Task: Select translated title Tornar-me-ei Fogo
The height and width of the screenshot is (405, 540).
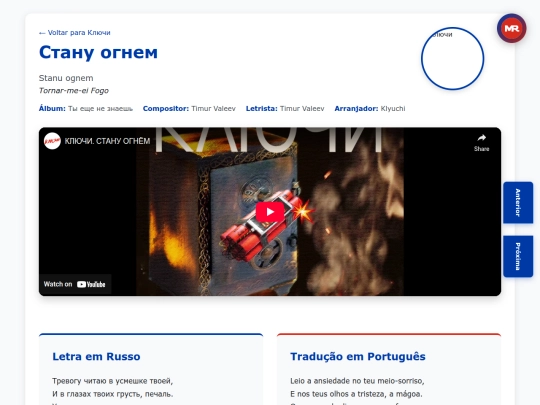Action: 74,91
